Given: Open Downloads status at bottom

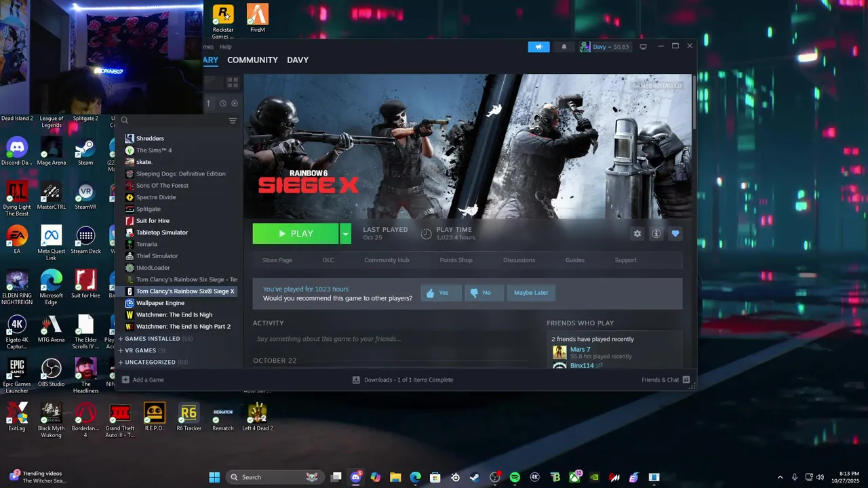Looking at the screenshot, I should coord(402,380).
